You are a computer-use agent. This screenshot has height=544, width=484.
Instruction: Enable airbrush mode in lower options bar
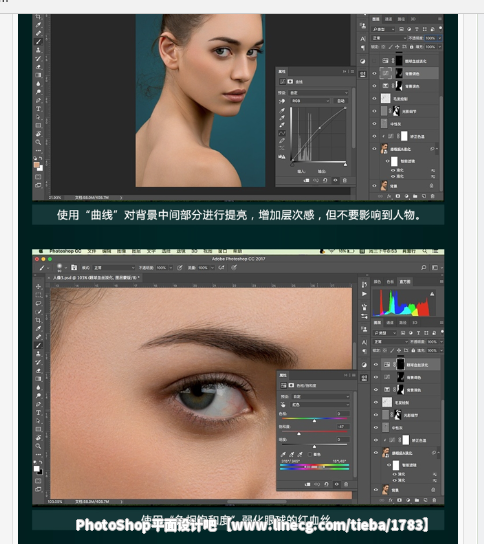(x=221, y=267)
